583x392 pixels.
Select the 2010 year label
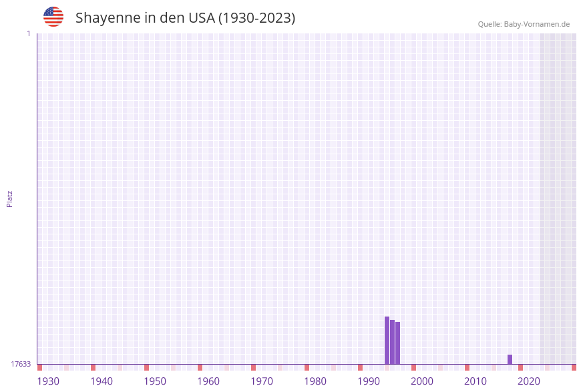(x=475, y=381)
